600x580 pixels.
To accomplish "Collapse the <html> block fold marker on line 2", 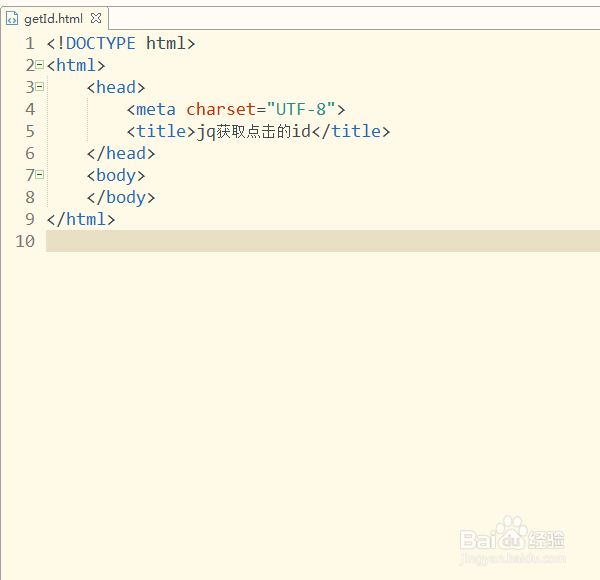I will pos(39,65).
